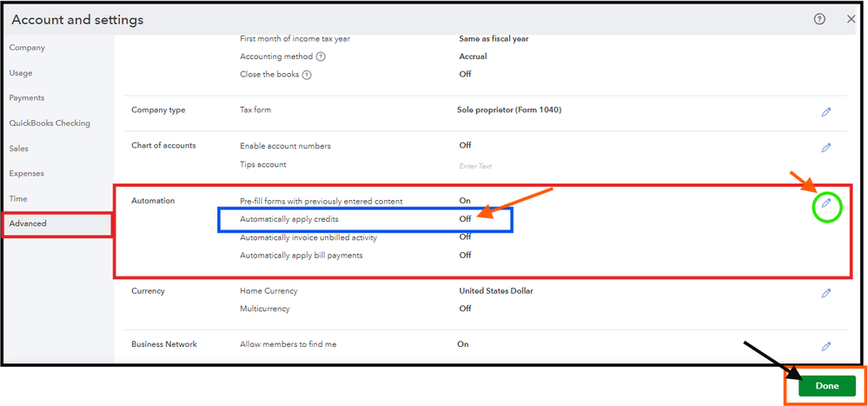Open the Company settings tab
This screenshot has width=868, height=406.
tap(27, 48)
